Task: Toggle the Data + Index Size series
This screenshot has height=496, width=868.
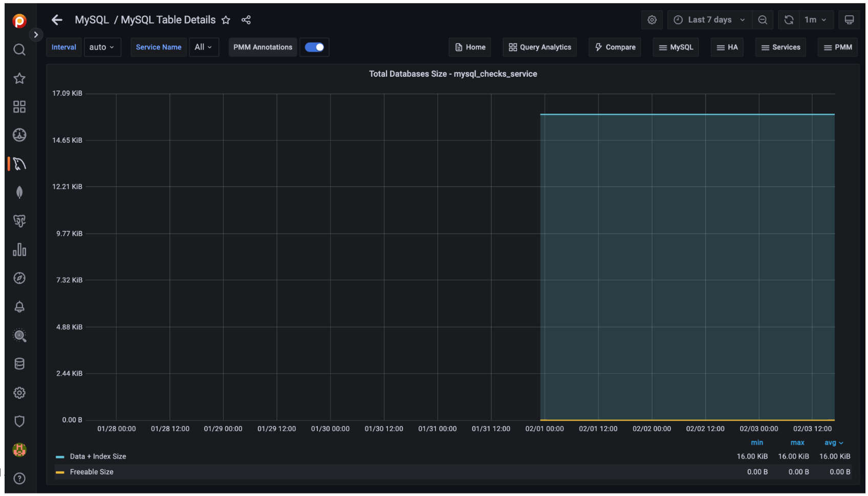Action: pos(98,457)
